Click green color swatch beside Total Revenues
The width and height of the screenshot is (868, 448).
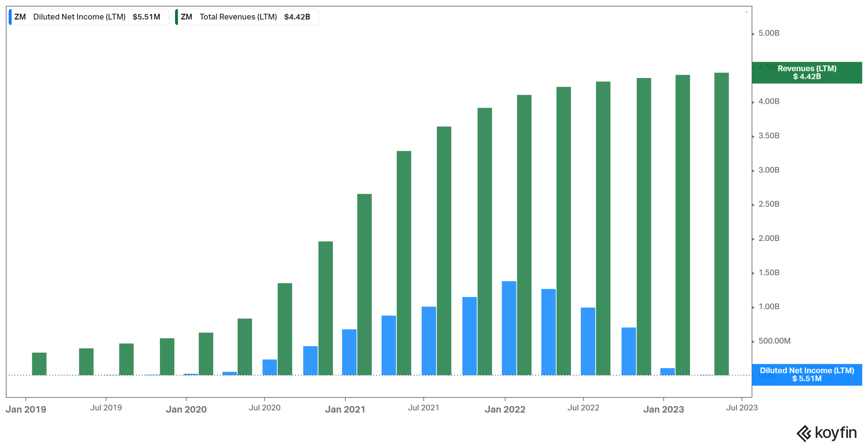click(176, 17)
